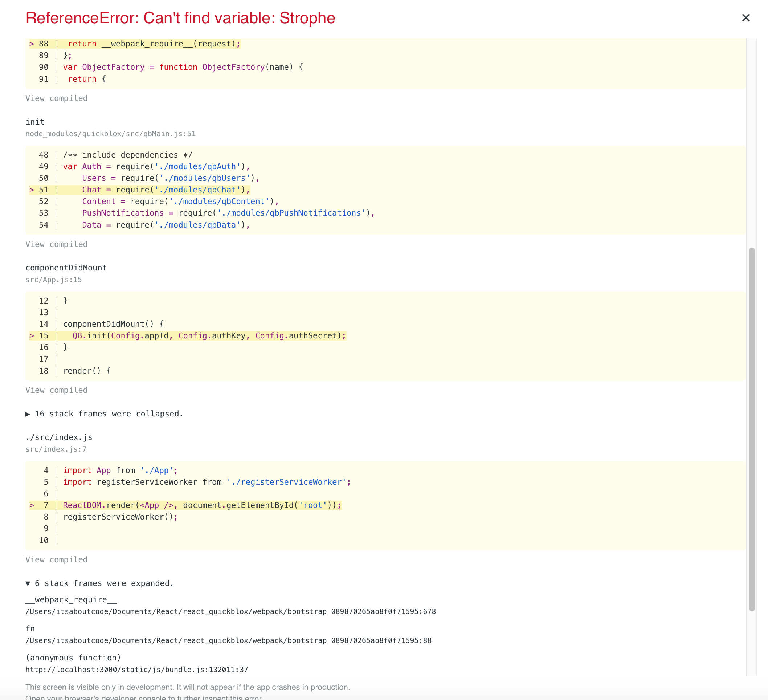Image resolution: width=768 pixels, height=700 pixels.
Task: Click the componentDidMount stack frame name
Action: [66, 268]
